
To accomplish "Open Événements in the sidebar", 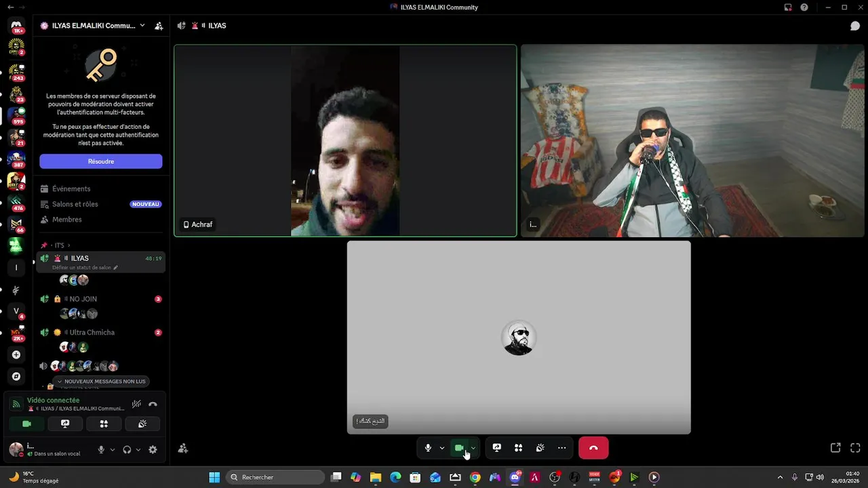I will 101,189.
